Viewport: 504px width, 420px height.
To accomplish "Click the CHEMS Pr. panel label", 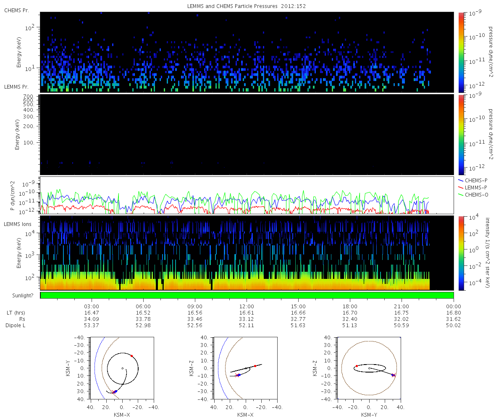I will (x=16, y=10).
